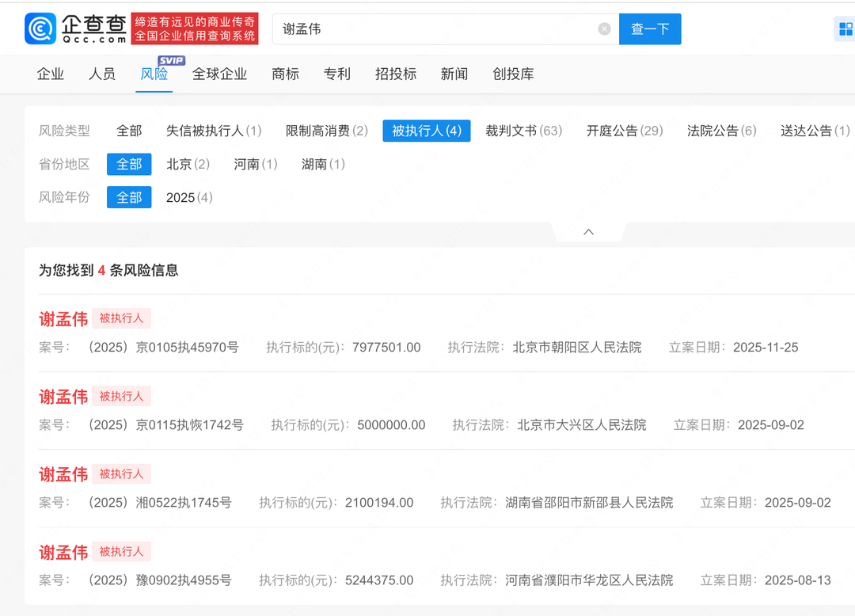
Task: Filter by 失信被执行人 risk type
Action: click(x=214, y=131)
